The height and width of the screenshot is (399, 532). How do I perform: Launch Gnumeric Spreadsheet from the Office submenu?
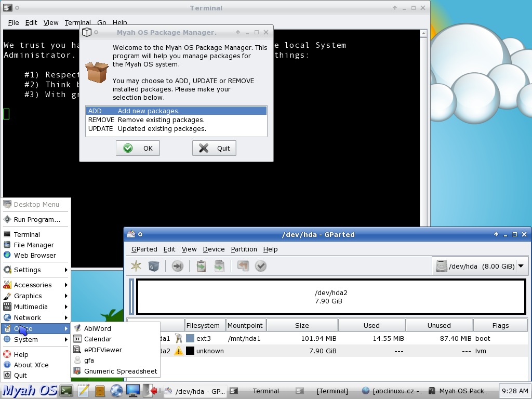115,371
